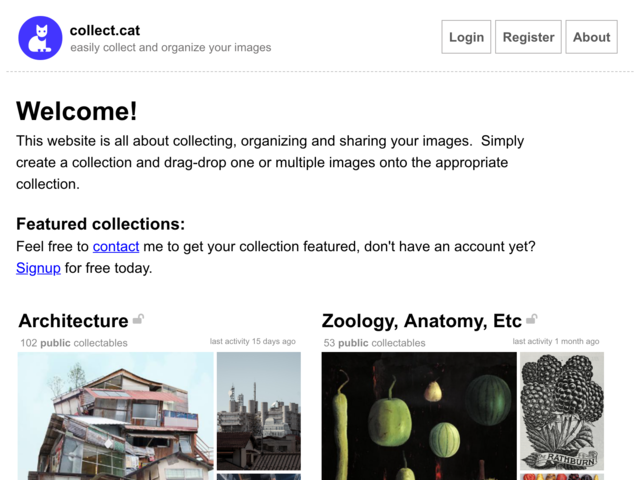The width and height of the screenshot is (640, 480).
Task: Click the unlock icon beside Zoology, Anatomy, Etc
Action: [532, 319]
